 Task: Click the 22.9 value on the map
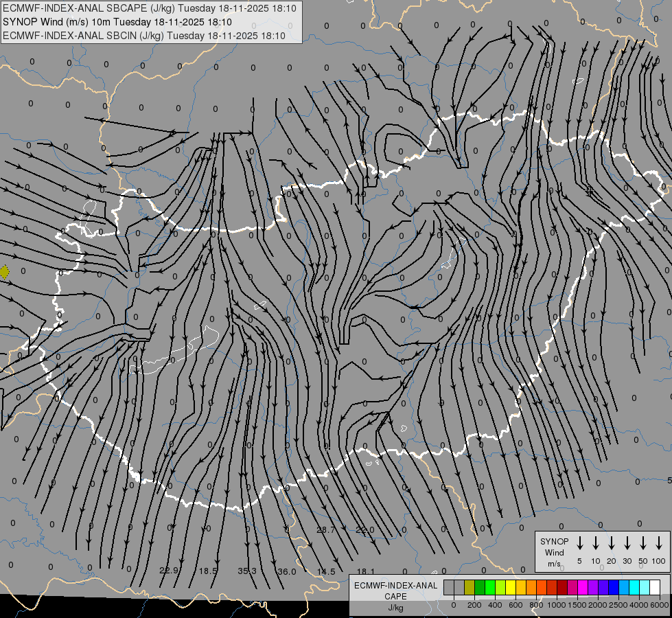(168, 571)
